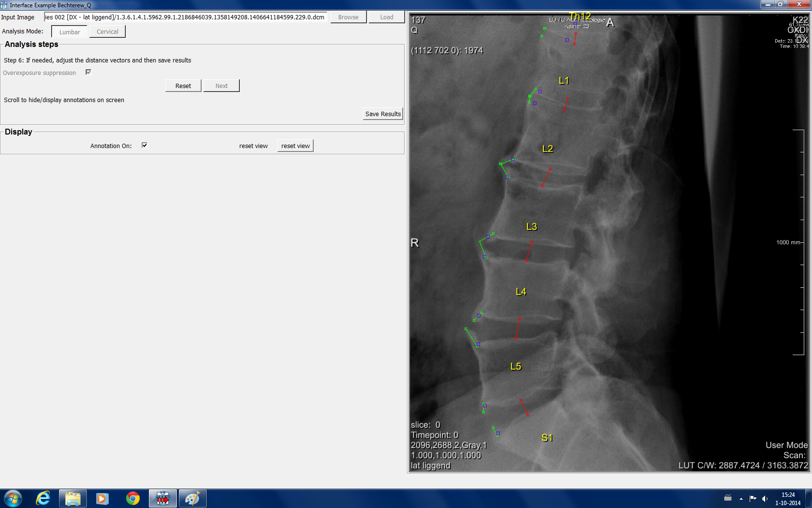
Task: Open the Action Center flag icon
Action: [753, 498]
